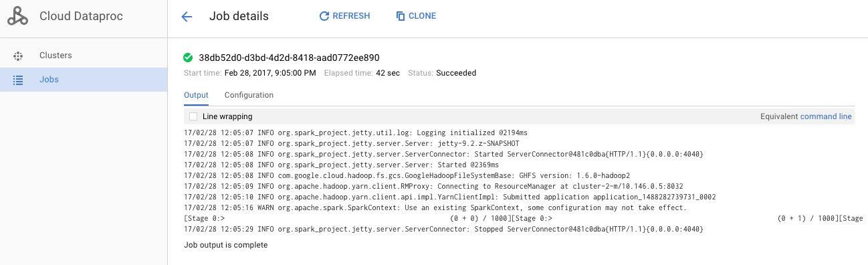
Task: Click the Clone copy icon
Action: [x=401, y=16]
